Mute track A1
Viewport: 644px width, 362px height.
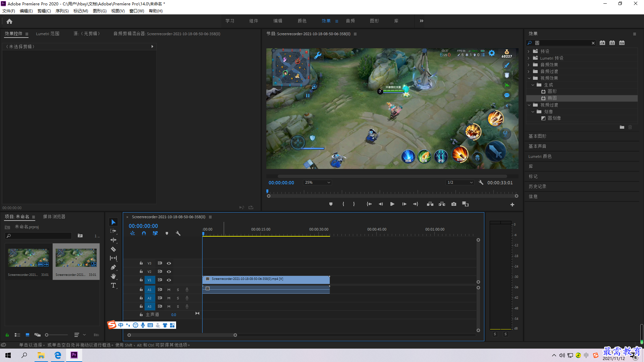point(169,290)
